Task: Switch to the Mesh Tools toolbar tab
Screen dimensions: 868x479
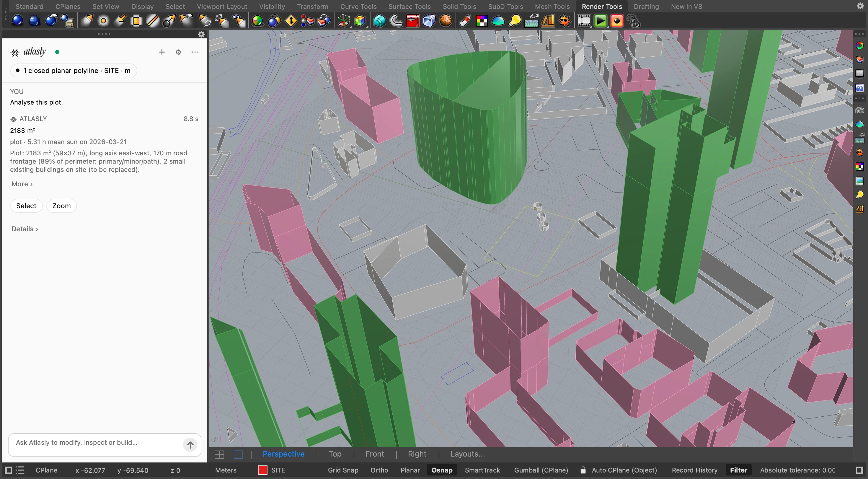Action: (x=552, y=6)
